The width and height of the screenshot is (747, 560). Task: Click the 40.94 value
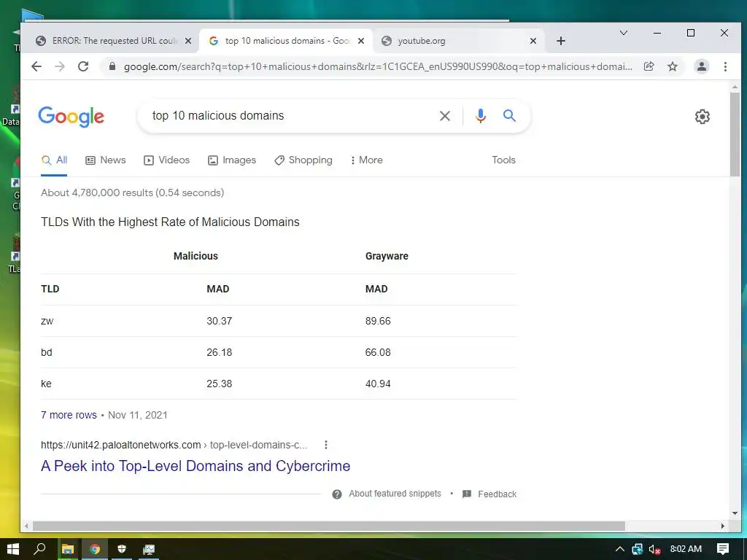pyautogui.click(x=378, y=384)
